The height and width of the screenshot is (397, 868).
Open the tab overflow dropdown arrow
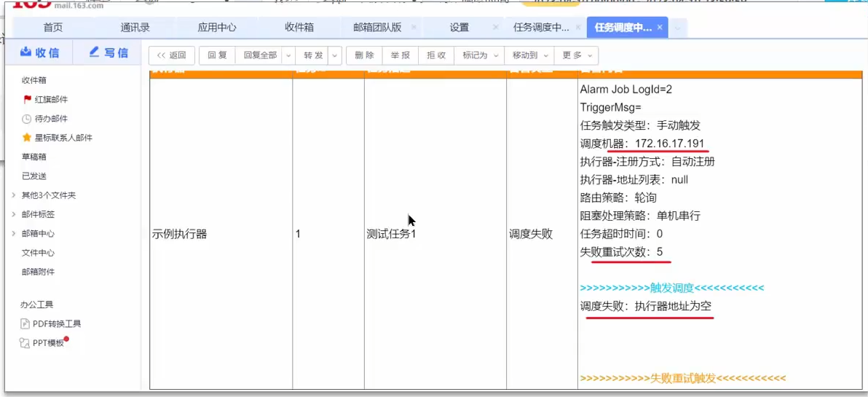(x=679, y=28)
